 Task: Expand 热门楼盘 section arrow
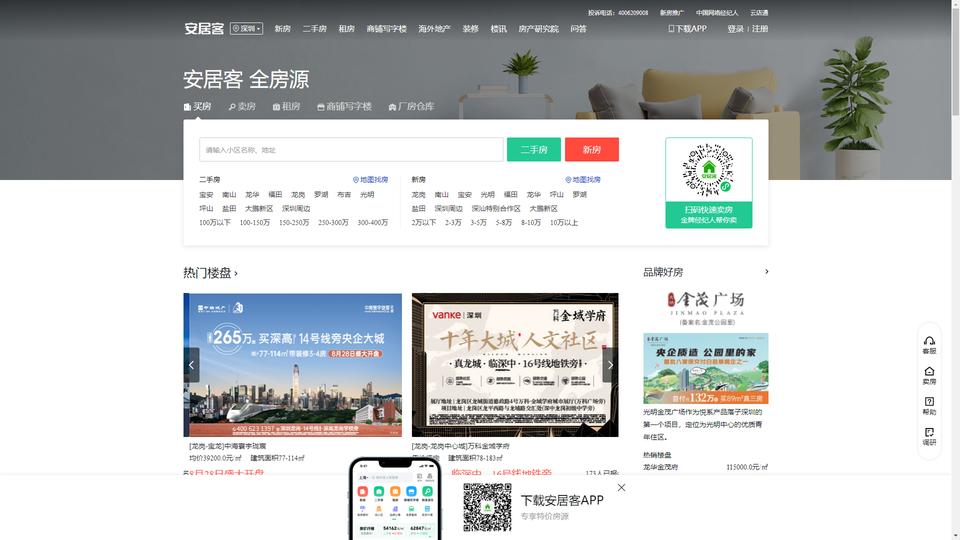tap(236, 273)
